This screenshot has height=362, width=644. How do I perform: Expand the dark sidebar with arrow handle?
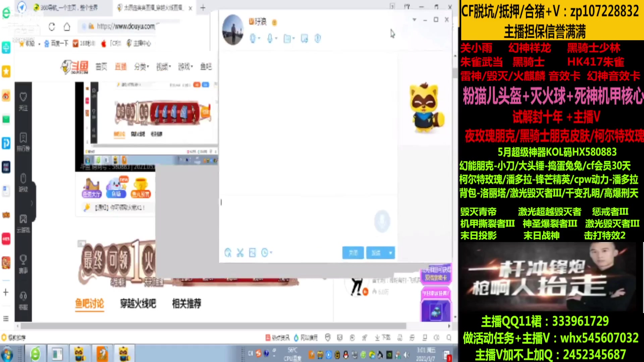(x=33, y=203)
